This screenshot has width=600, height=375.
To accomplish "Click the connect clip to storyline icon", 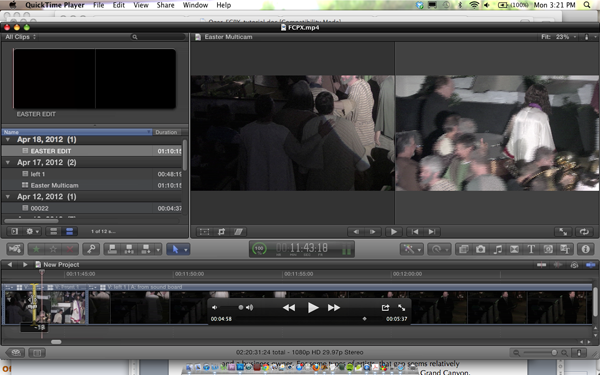I will point(112,249).
